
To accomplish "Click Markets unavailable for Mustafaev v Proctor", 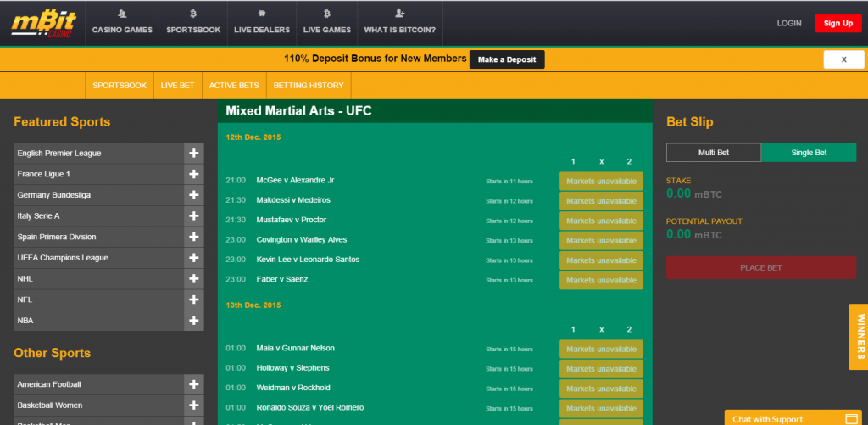I will point(601,221).
